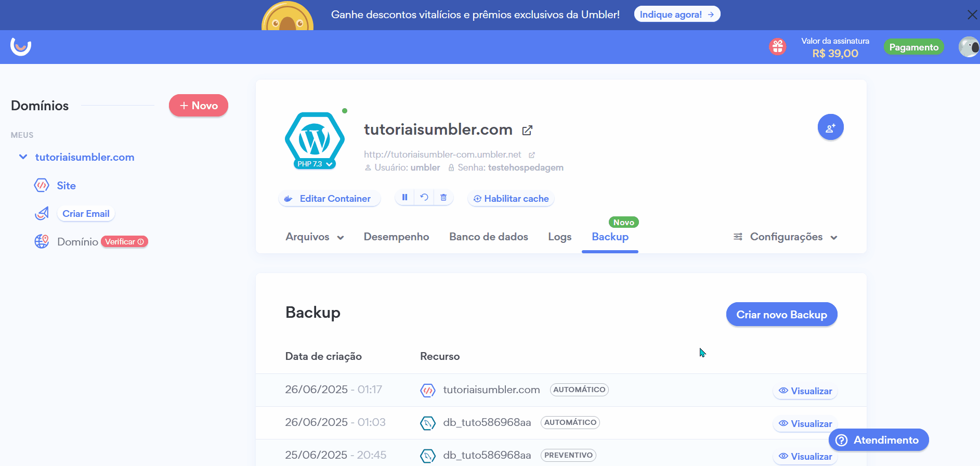Click database icon in 20:45 backup row
This screenshot has height=466, width=980.
click(x=427, y=456)
